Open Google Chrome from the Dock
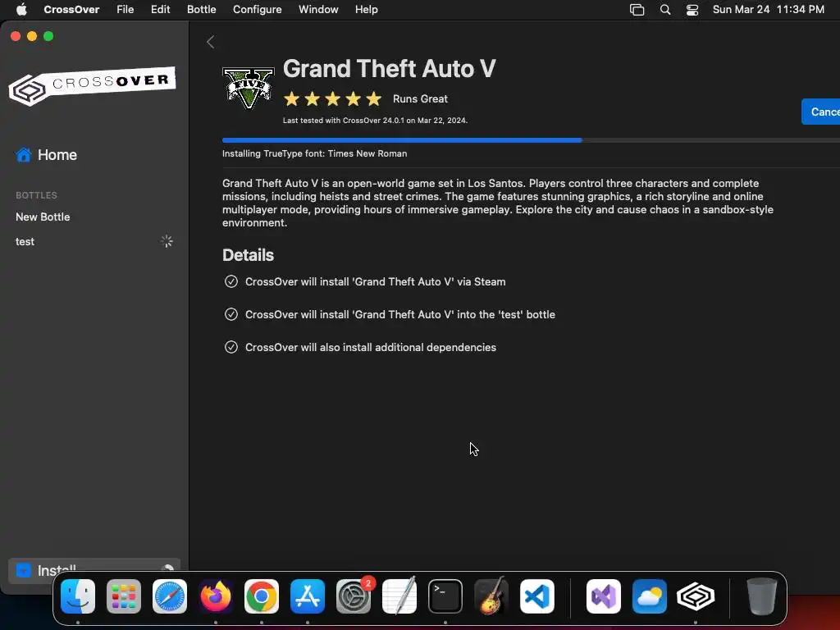The width and height of the screenshot is (840, 630). pos(262,596)
